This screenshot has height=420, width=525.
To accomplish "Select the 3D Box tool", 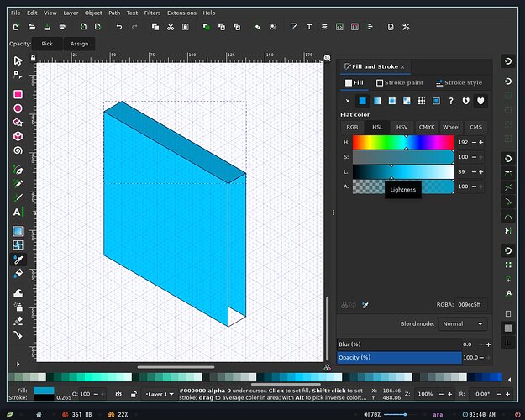I will coord(18,136).
